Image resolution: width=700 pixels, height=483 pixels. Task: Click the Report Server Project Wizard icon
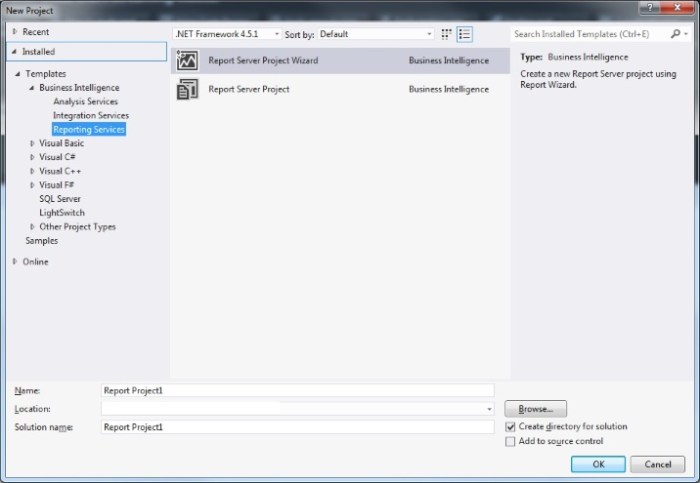187,60
